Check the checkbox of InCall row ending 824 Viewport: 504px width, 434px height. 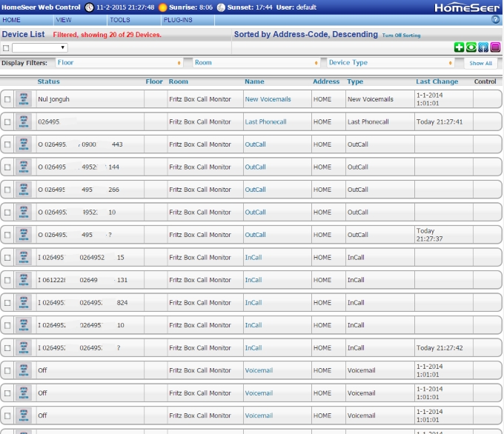(7, 303)
